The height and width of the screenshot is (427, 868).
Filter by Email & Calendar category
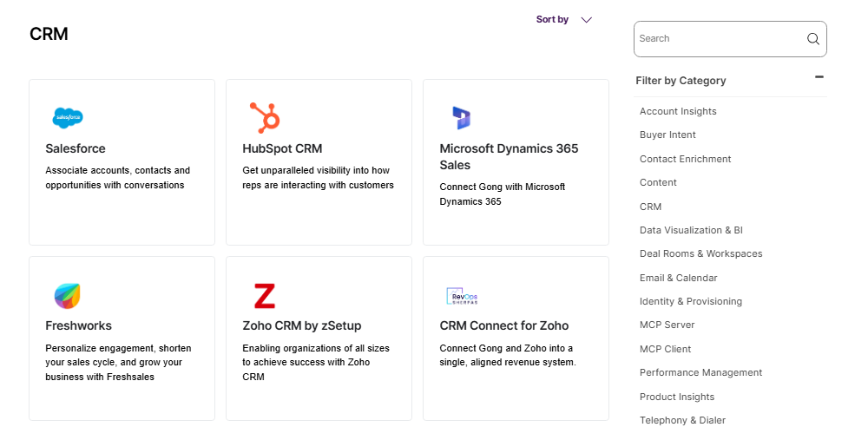pyautogui.click(x=678, y=278)
